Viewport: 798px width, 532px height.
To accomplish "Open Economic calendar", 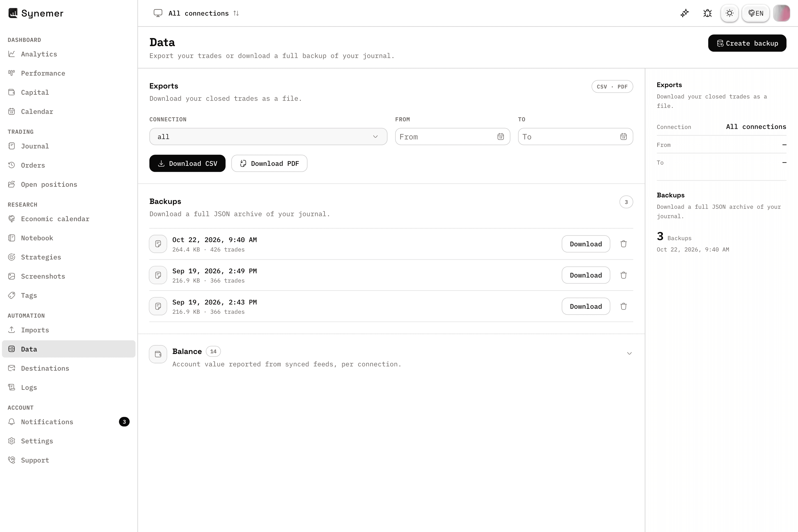I will pyautogui.click(x=69, y=219).
